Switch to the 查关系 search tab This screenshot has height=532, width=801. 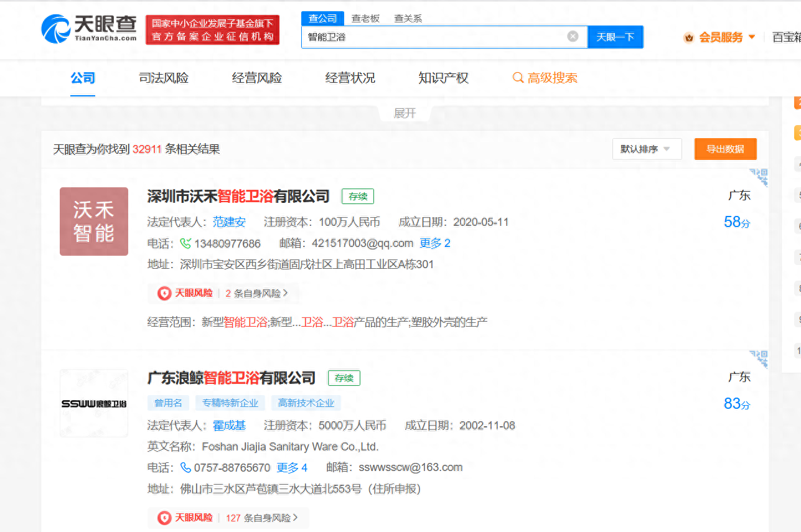pyautogui.click(x=408, y=19)
